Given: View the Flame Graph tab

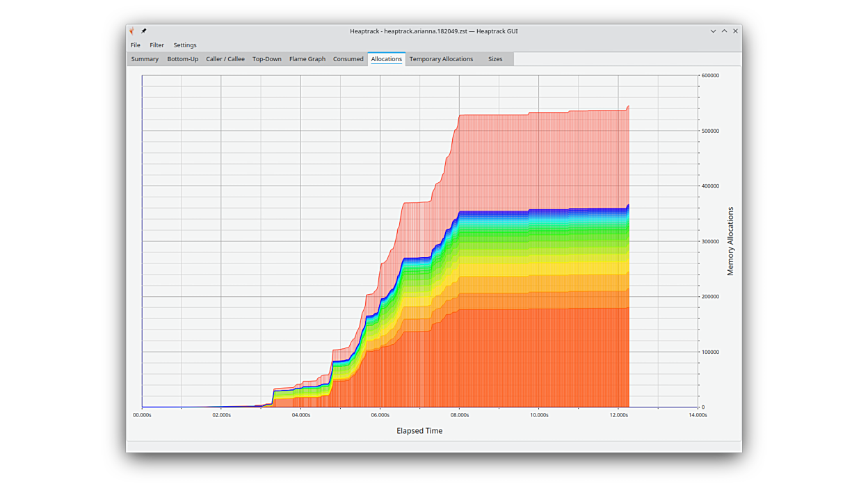Looking at the screenshot, I should [307, 59].
